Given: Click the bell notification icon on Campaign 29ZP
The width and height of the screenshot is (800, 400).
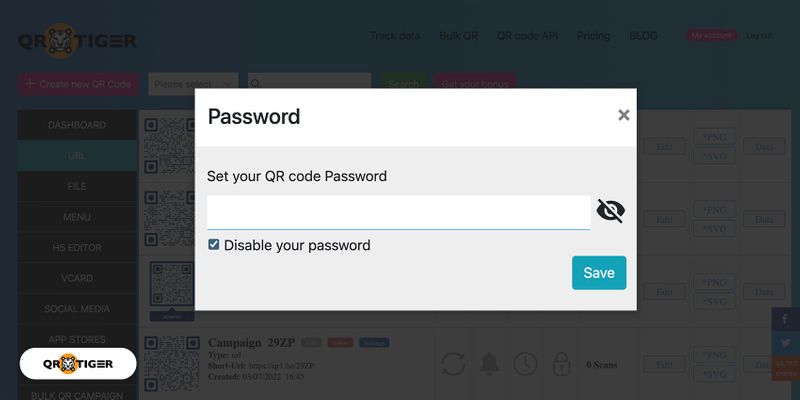Looking at the screenshot, I should point(489,364).
